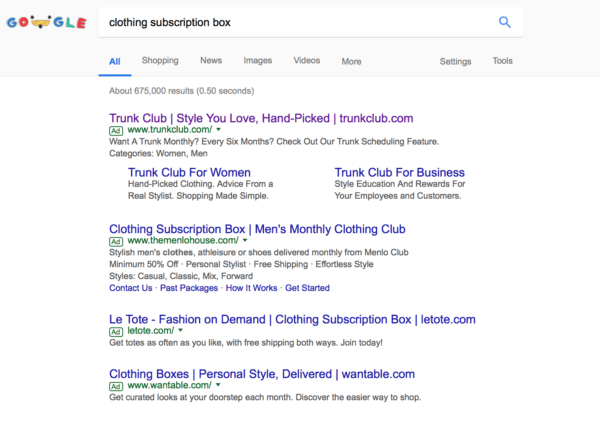Image resolution: width=600 pixels, height=422 pixels.
Task: Open the Settings menu
Action: tap(455, 62)
